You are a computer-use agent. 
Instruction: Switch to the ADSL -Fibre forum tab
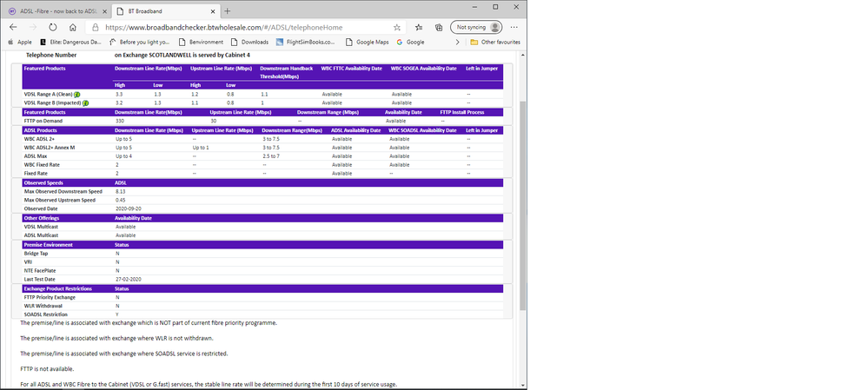56,11
